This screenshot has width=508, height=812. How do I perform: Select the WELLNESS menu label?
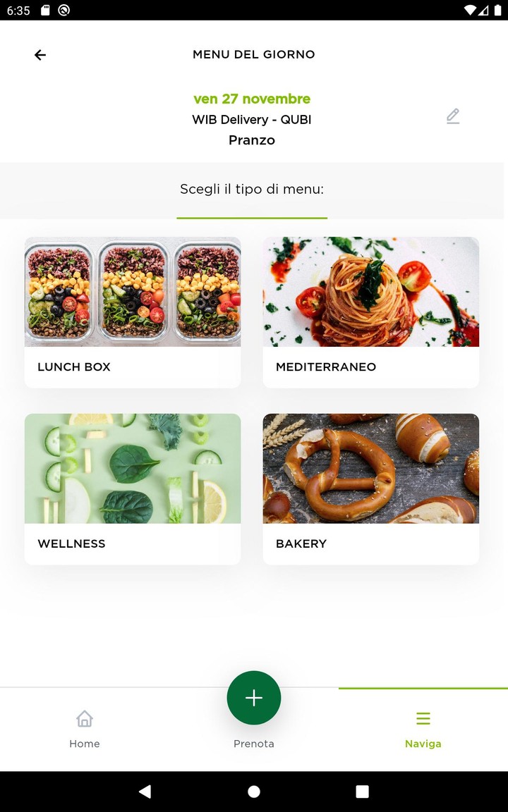(x=71, y=543)
